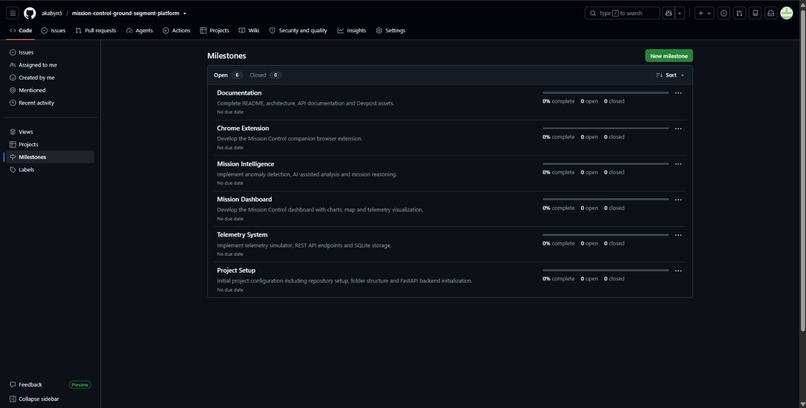Open Labels in the left sidebar
Image resolution: width=806 pixels, height=408 pixels.
pos(48,170)
